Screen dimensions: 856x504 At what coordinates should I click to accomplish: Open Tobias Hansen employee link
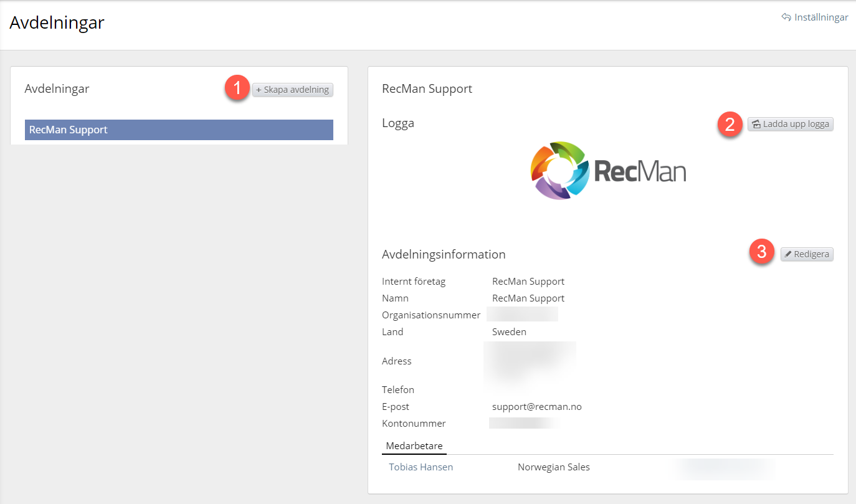click(421, 467)
